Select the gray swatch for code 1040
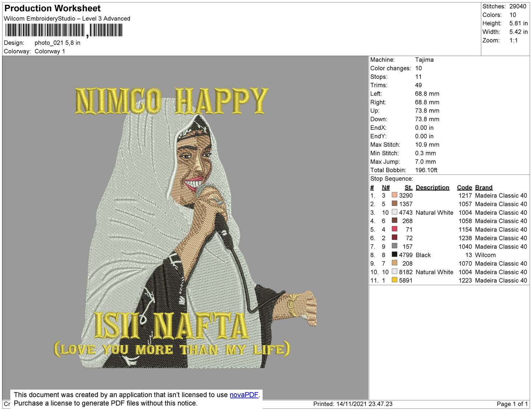The height and width of the screenshot is (411, 532). (x=394, y=246)
